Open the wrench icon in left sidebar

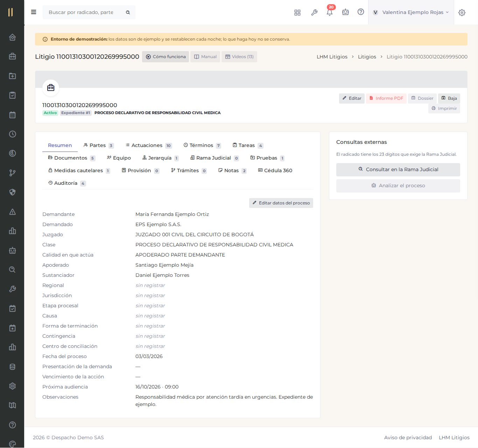[12, 289]
